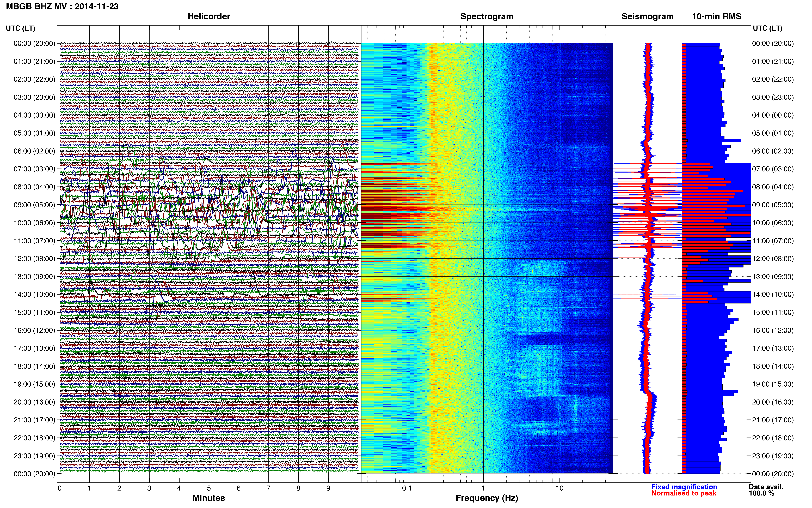
Task: Click tick label '6' on the Minutes axis
Action: [x=239, y=488]
